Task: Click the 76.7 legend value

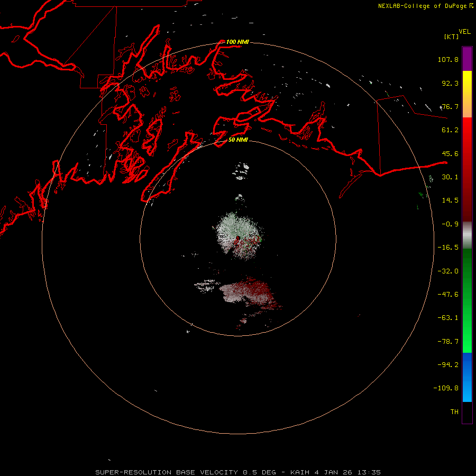Action: coord(450,106)
